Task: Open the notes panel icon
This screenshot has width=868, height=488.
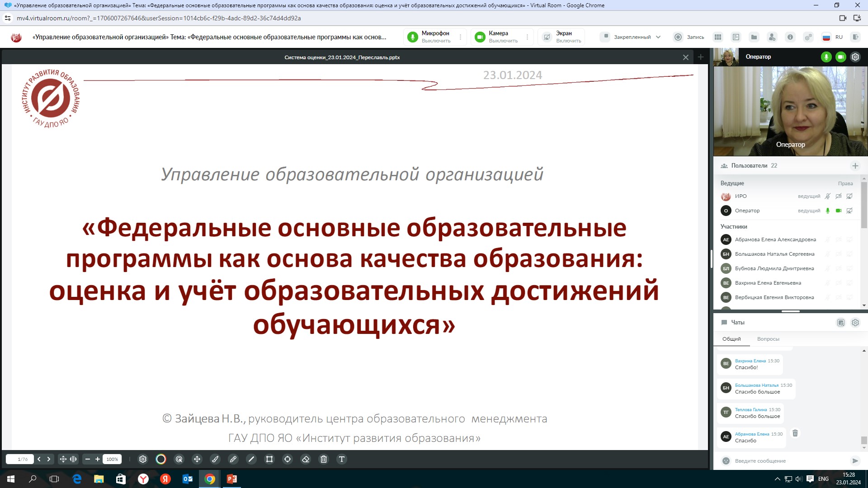Action: tap(736, 37)
